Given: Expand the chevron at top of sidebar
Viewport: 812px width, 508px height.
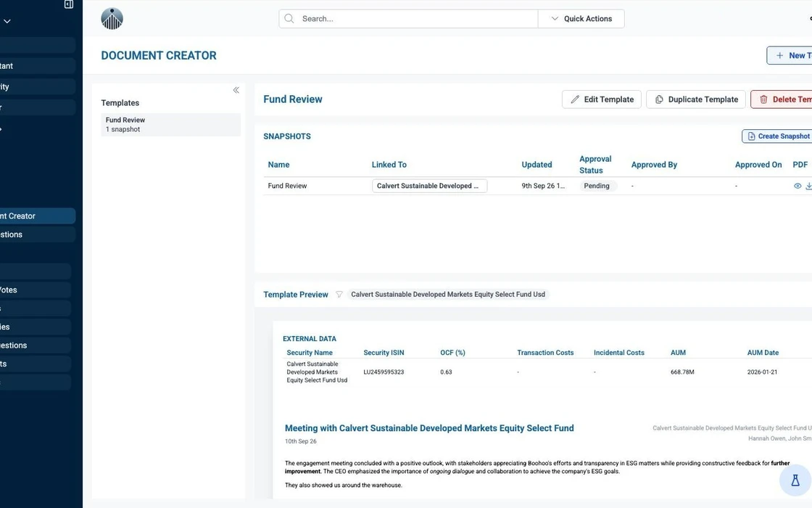Looking at the screenshot, I should tap(7, 21).
